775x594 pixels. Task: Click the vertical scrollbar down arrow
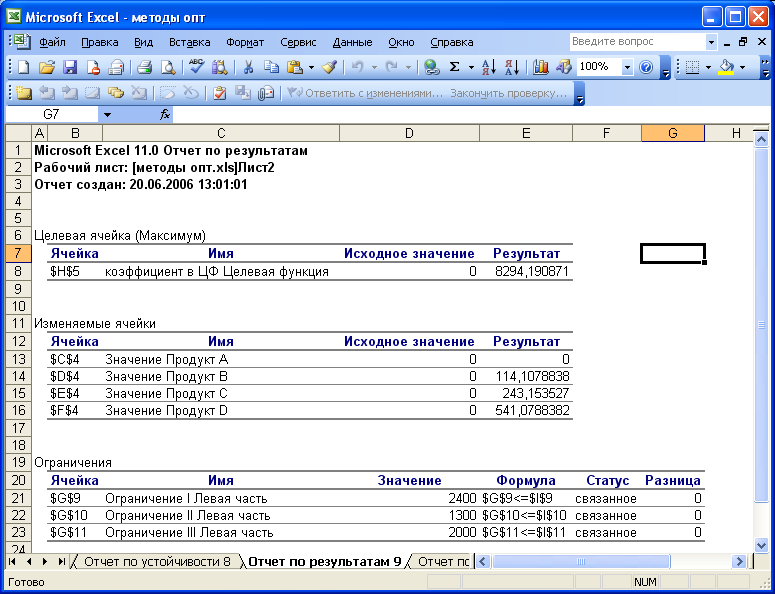tap(761, 545)
